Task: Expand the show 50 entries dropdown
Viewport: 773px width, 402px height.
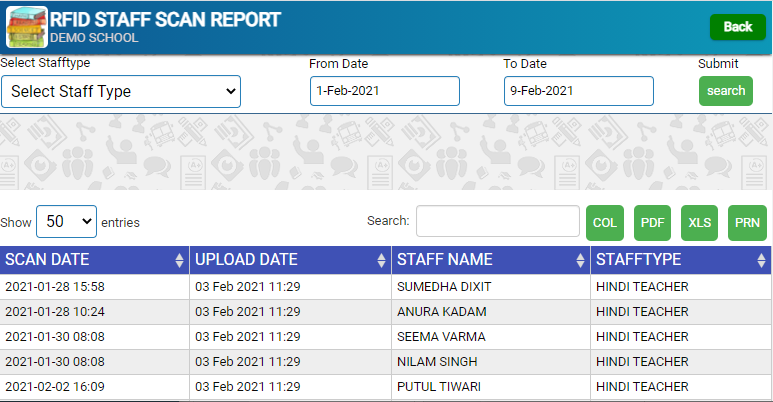Action: 67,221
